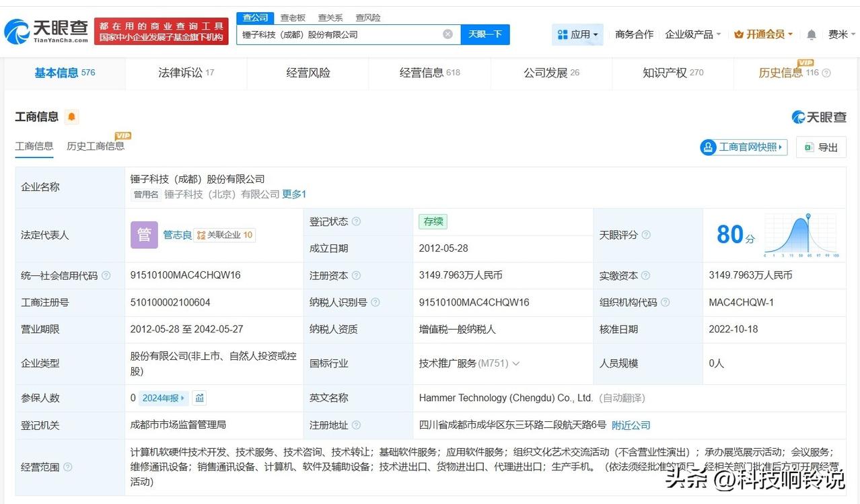Click the help icon next to 组织机构代码
The image size is (860, 504).
pyautogui.click(x=665, y=303)
